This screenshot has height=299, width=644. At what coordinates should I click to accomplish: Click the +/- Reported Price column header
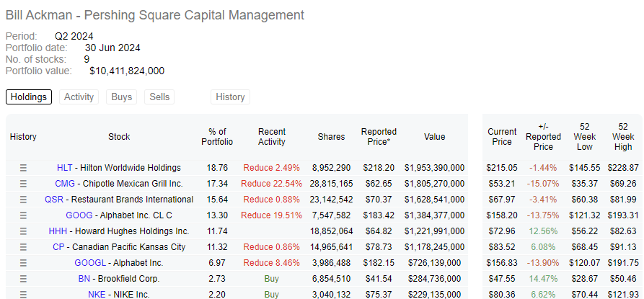click(543, 137)
